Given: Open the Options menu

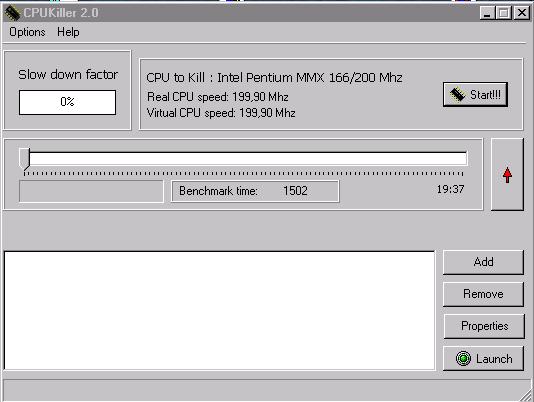Looking at the screenshot, I should coord(27,32).
